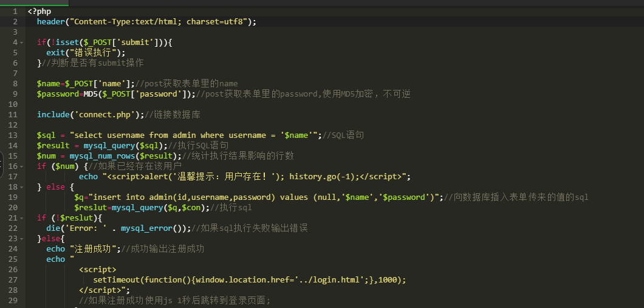Click the 'insert into admin' query string
Image resolution: width=644 pixels, height=308 pixels.
264,197
